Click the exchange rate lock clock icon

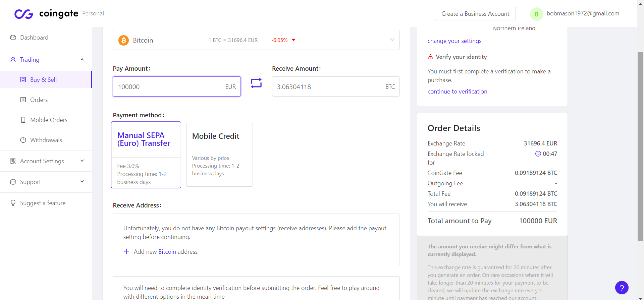[x=538, y=154]
